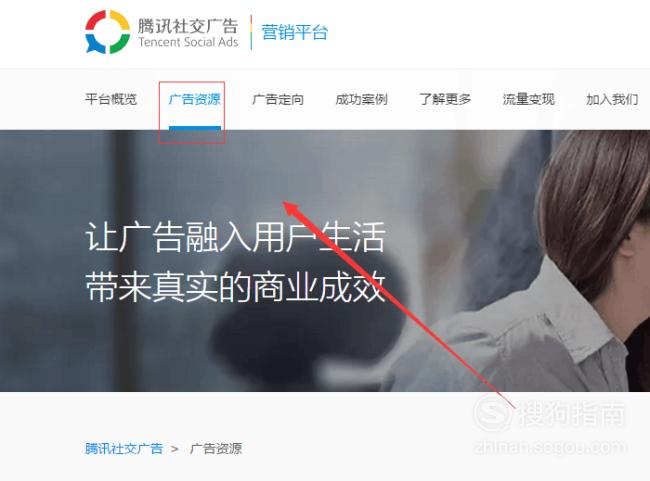Select the 广告资源 nav tab
This screenshot has height=481, width=650.
coord(194,100)
